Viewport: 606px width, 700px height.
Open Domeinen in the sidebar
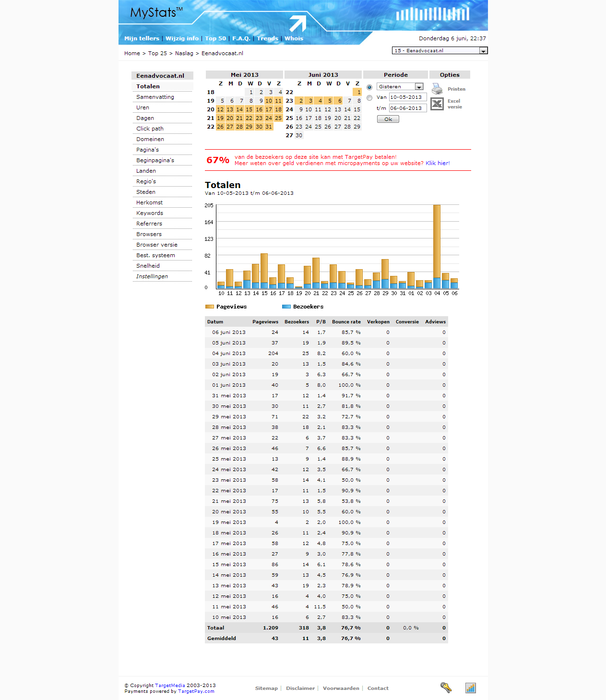(x=150, y=139)
